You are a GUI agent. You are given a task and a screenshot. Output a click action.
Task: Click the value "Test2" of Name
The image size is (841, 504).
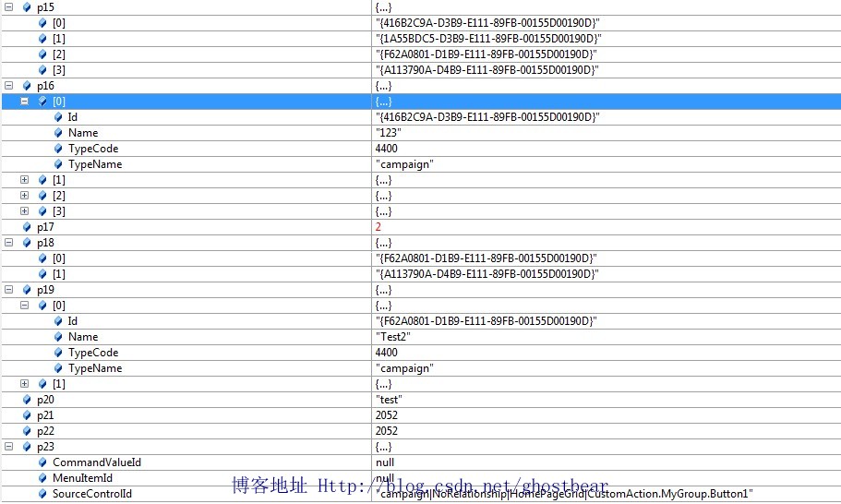(x=393, y=337)
